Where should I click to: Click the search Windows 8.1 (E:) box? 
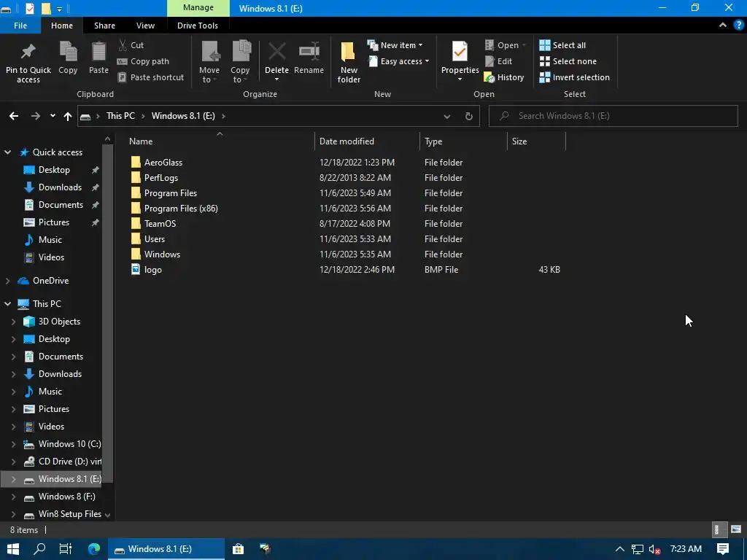coord(614,116)
